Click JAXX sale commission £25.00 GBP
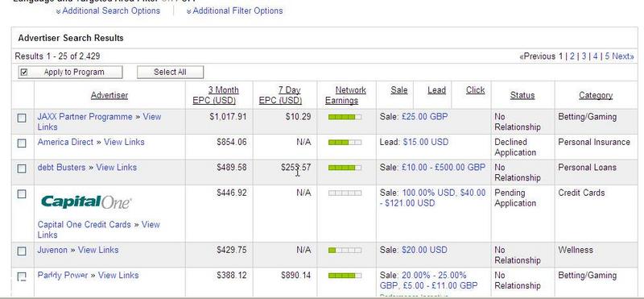Screen dimensions: 644x299 tap(425, 117)
